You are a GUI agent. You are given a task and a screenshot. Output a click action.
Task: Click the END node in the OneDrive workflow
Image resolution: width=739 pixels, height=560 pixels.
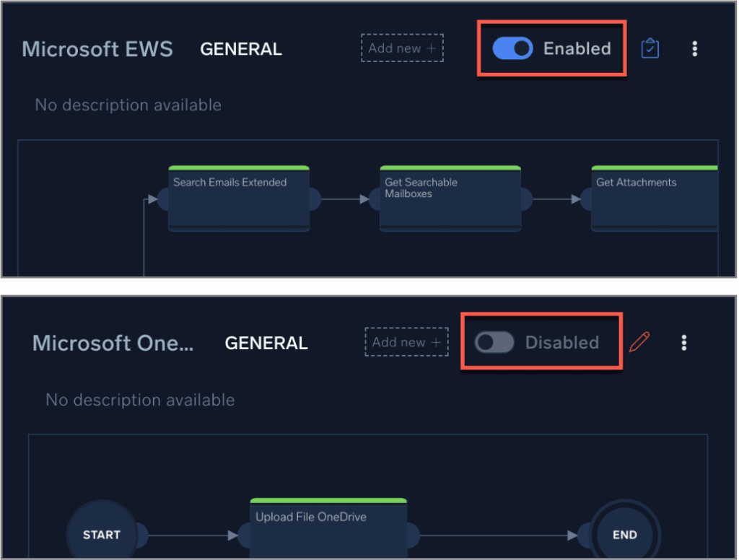[x=625, y=535]
